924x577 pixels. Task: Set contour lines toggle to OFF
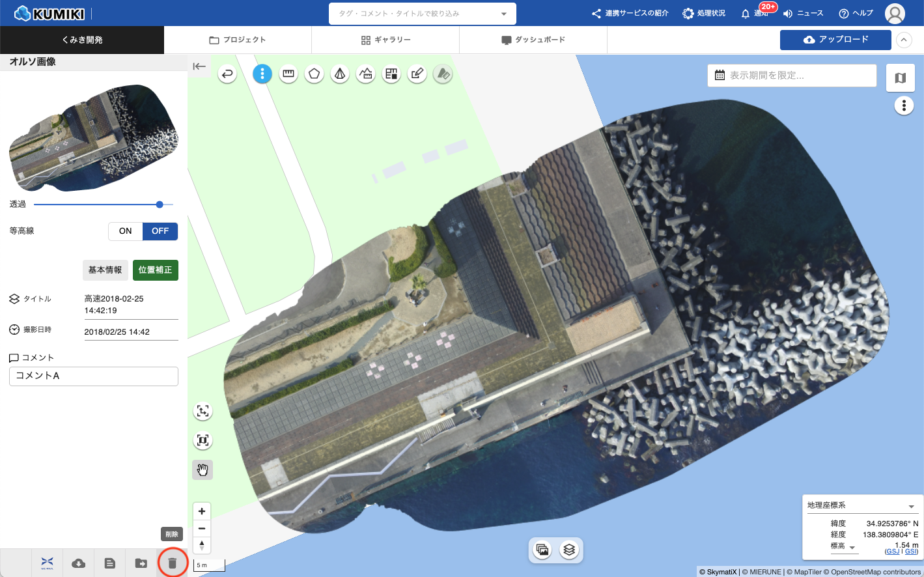(160, 231)
